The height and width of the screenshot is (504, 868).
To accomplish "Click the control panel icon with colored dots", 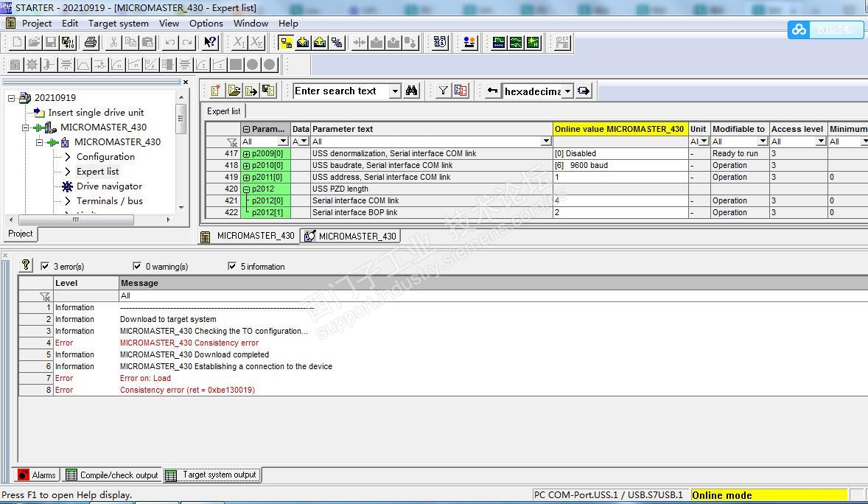I will coord(469,42).
